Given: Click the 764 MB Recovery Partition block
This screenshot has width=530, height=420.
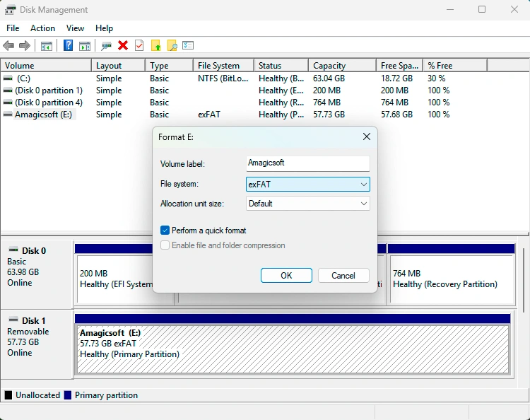Looking at the screenshot, I should 452,279.
